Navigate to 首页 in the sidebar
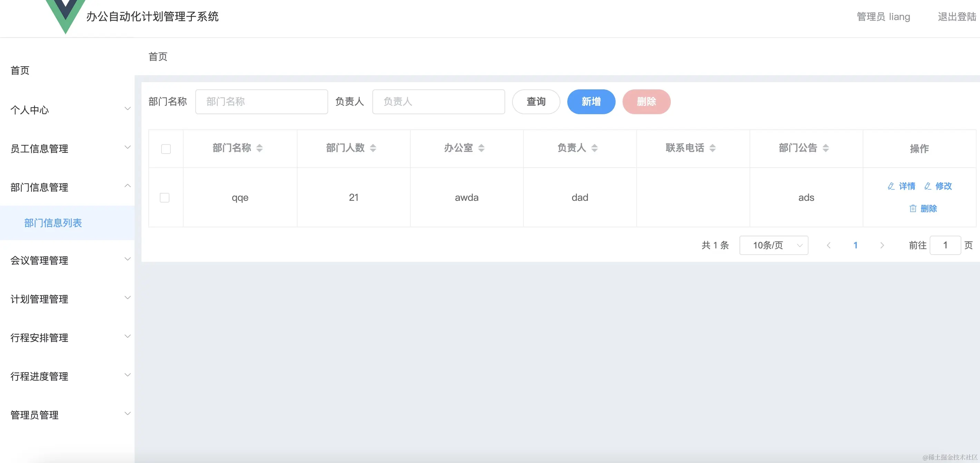980x463 pixels. point(20,70)
